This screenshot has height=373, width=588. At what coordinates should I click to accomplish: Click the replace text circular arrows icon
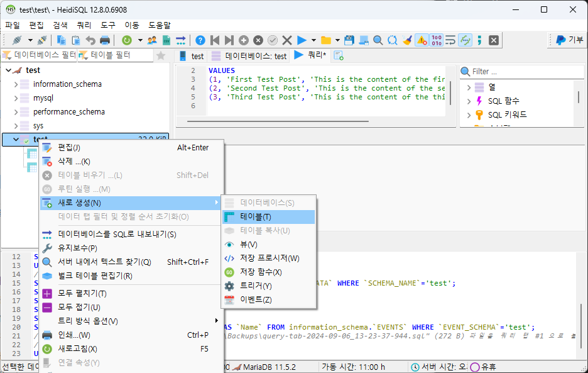[x=392, y=40]
